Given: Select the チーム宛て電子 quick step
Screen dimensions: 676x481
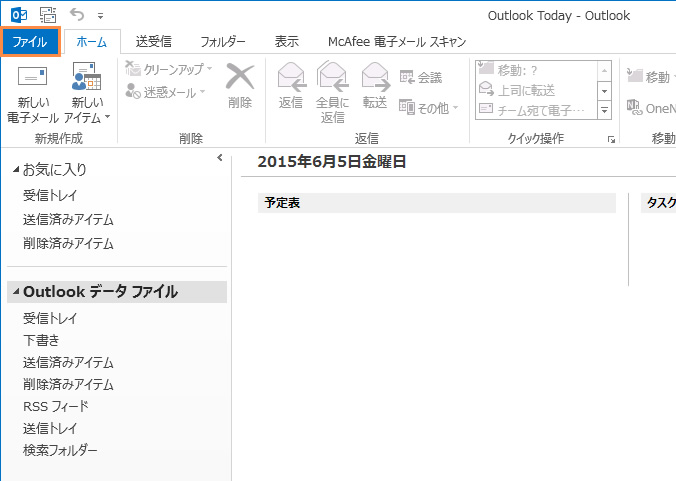Looking at the screenshot, I should click(x=537, y=110).
